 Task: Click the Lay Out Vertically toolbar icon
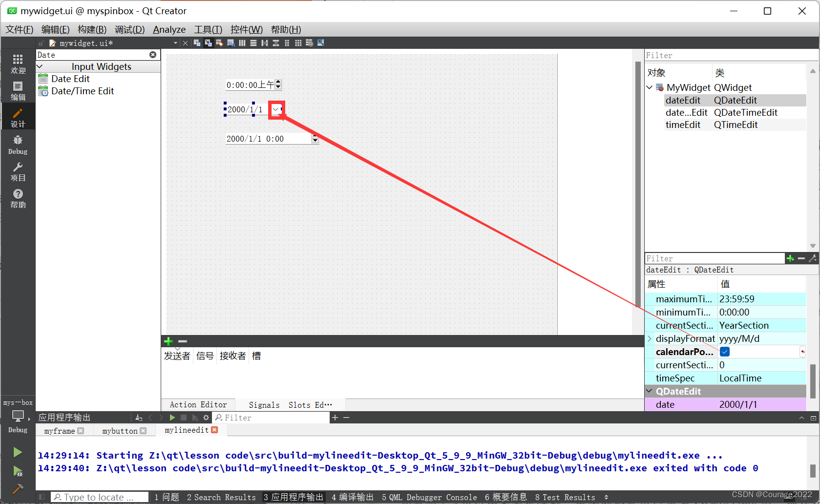[x=253, y=43]
